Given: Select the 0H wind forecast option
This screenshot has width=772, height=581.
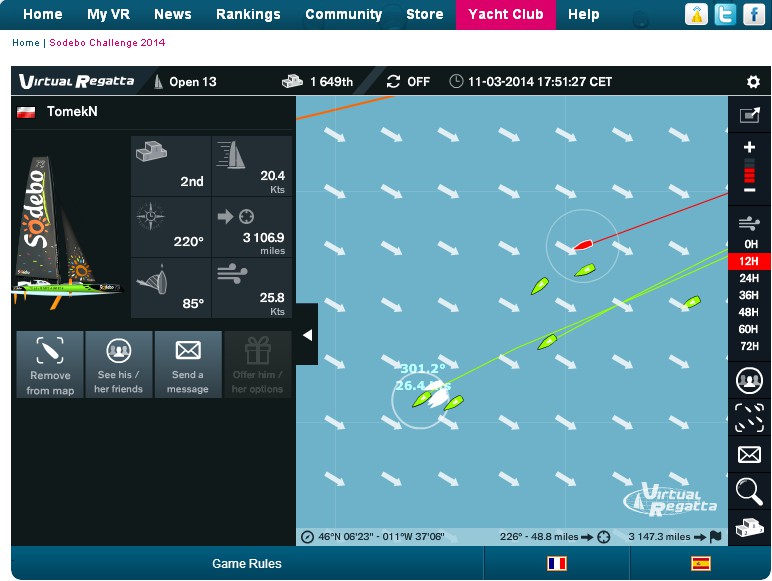Looking at the screenshot, I should point(749,244).
